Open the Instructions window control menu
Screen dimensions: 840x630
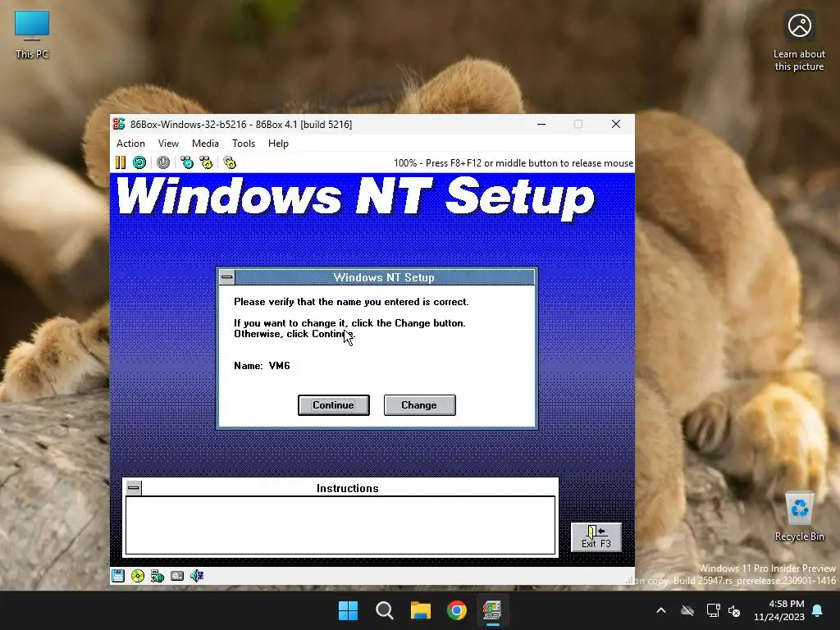[x=134, y=487]
